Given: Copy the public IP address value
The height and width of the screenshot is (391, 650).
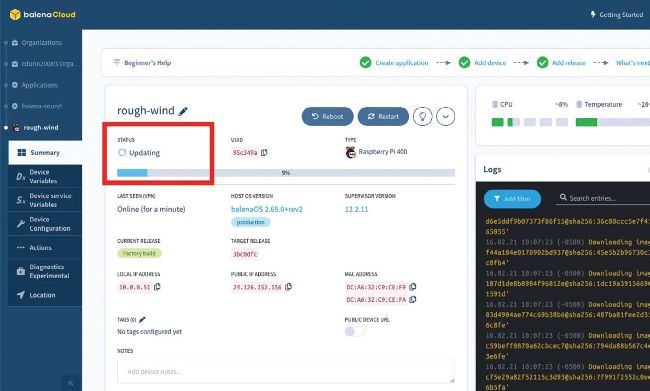Looking at the screenshot, I should [x=289, y=287].
